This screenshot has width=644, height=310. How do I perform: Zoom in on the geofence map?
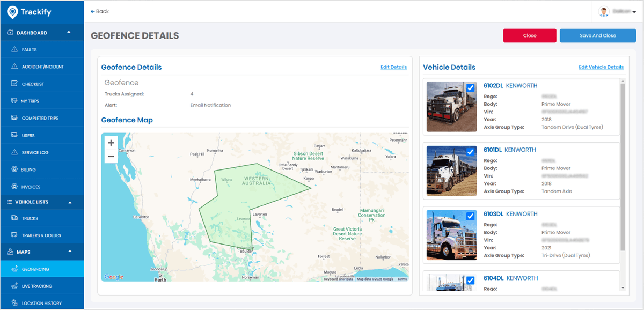(111, 143)
